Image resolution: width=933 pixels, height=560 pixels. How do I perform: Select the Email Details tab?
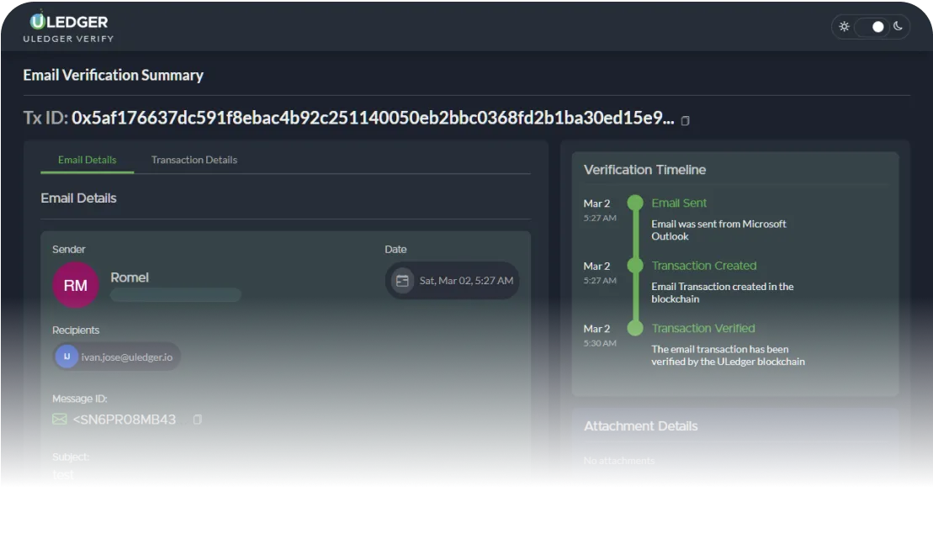87,160
